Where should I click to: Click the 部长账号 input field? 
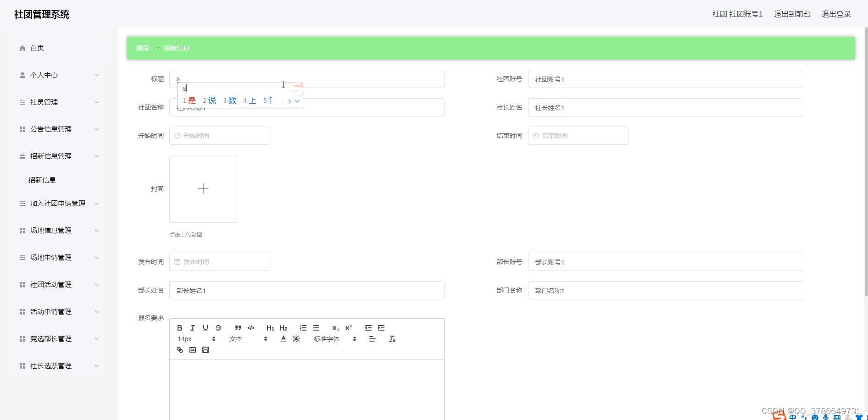pyautogui.click(x=665, y=262)
